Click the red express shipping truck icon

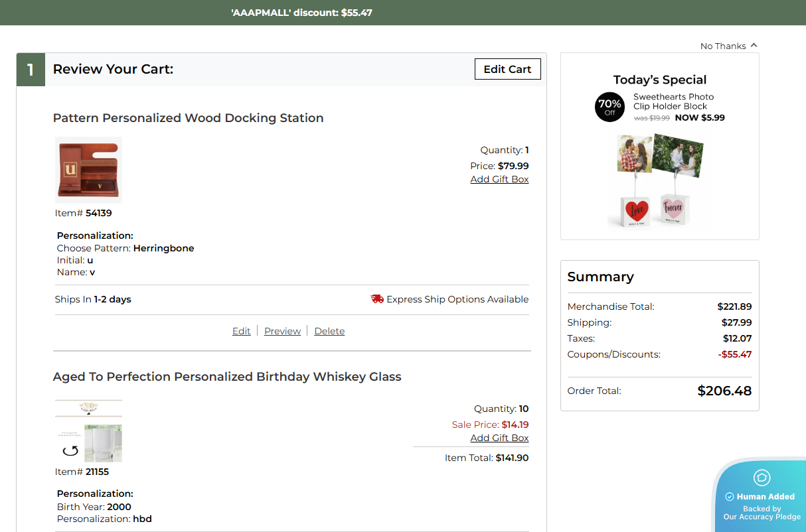click(x=377, y=299)
